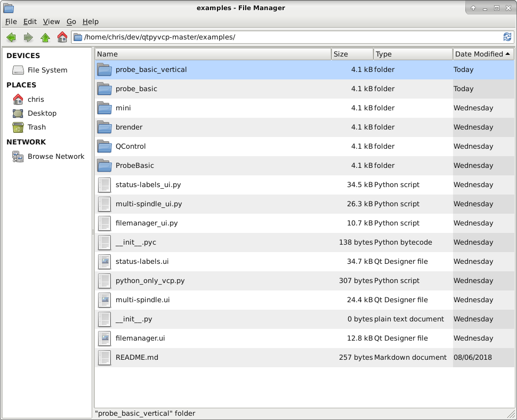Open the View menu
Image resolution: width=517 pixels, height=420 pixels.
pos(52,22)
